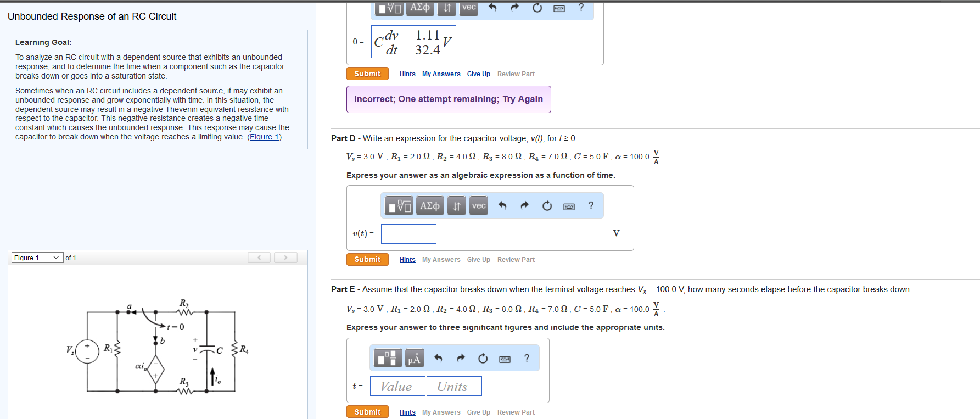Click vec button in Part D toolbar
Image resolution: width=980 pixels, height=419 pixels.
point(479,206)
